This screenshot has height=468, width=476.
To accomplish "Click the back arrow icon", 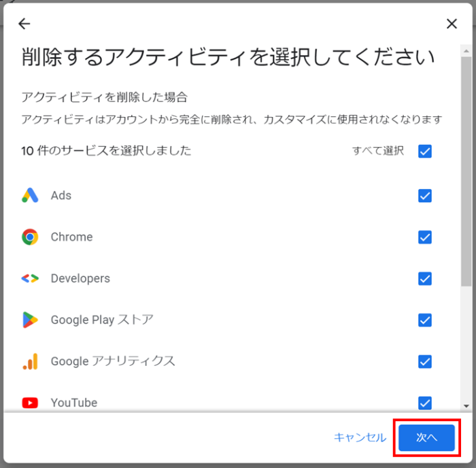I will tap(24, 24).
